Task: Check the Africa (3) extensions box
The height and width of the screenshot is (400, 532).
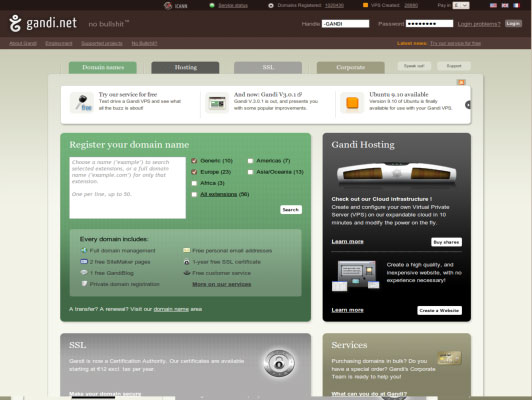Action: point(194,183)
